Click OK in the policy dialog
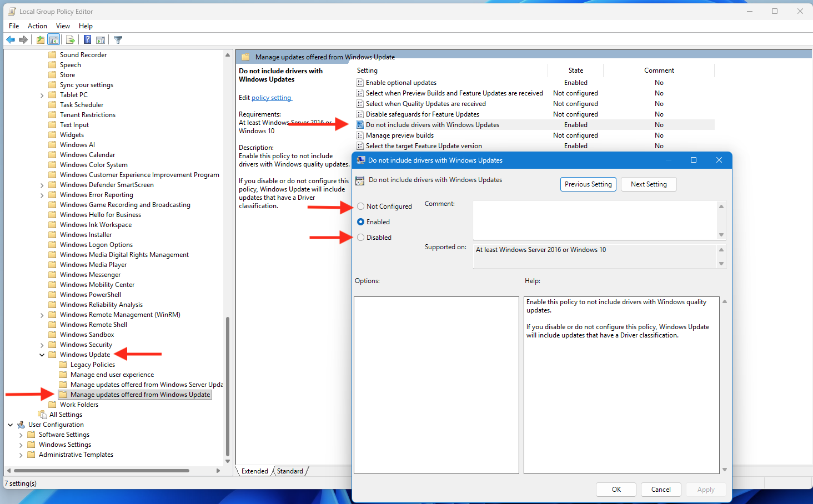This screenshot has height=504, width=813. click(616, 490)
